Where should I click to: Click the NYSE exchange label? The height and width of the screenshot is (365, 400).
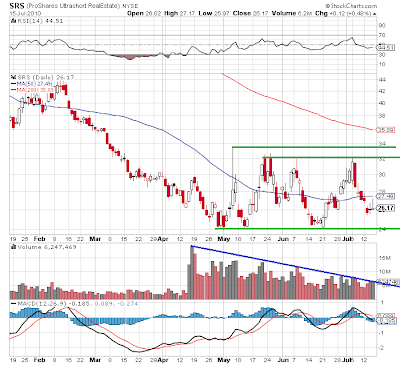pos(129,6)
